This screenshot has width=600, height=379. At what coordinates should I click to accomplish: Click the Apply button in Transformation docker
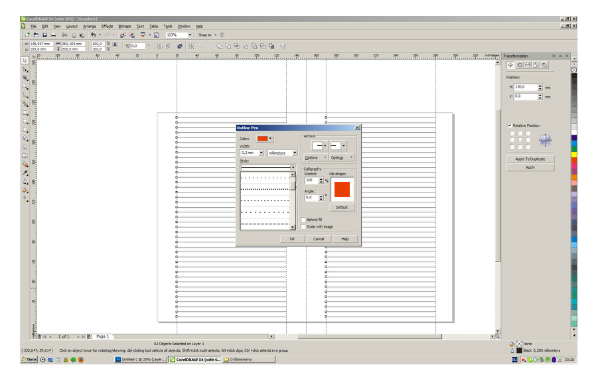coord(530,167)
